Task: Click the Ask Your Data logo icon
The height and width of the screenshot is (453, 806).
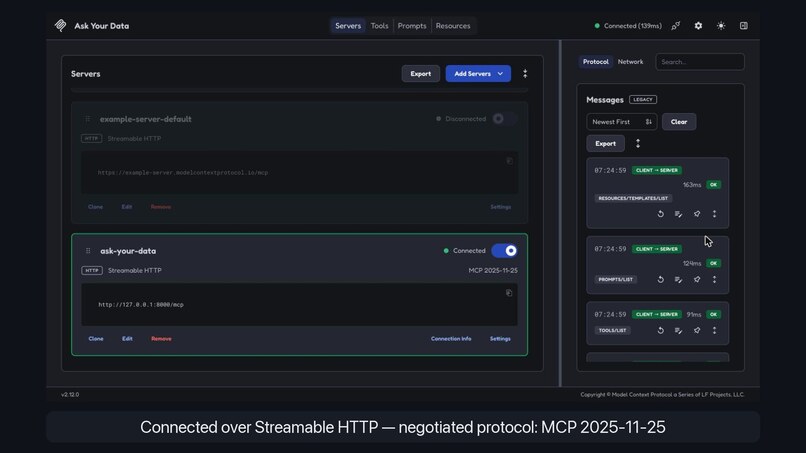Action: [x=61, y=25]
